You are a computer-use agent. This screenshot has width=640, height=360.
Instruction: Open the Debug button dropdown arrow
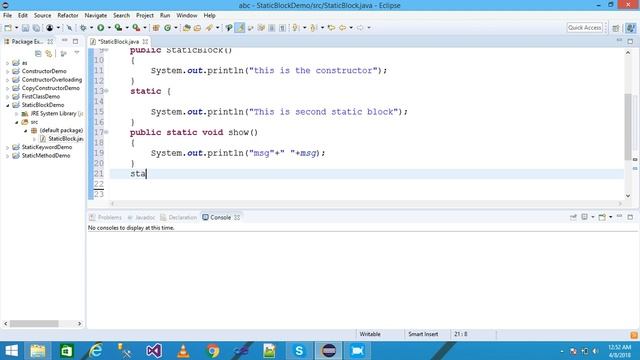91,28
